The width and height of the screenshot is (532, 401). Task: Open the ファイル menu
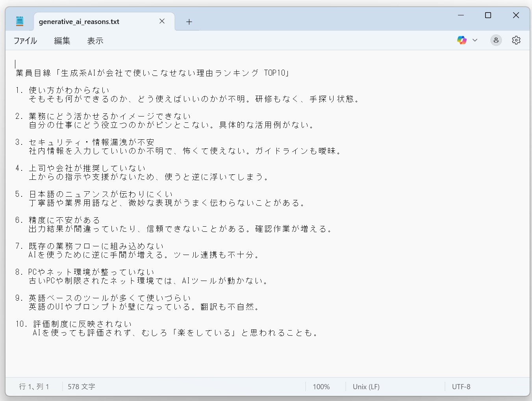point(25,41)
